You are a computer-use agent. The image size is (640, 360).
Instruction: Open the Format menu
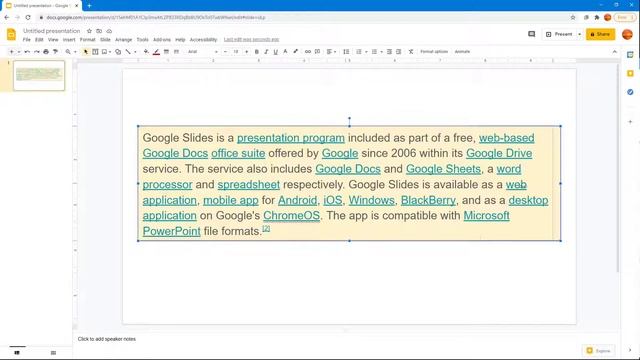pyautogui.click(x=87, y=40)
